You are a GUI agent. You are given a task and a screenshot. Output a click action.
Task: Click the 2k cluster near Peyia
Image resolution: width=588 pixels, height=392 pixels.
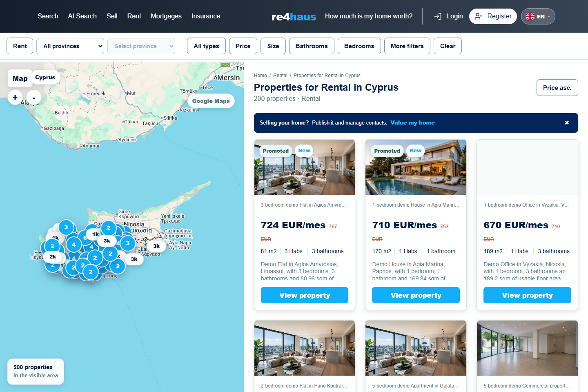tap(53, 257)
